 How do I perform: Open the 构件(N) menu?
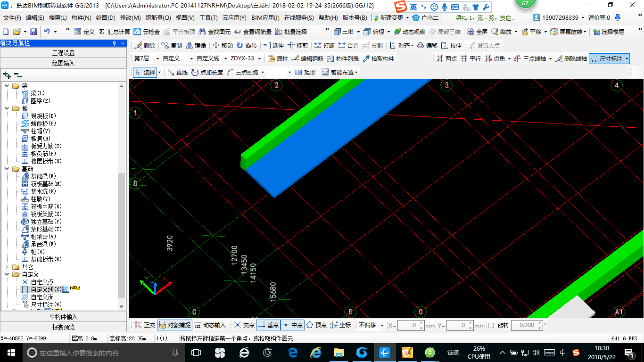point(81,18)
